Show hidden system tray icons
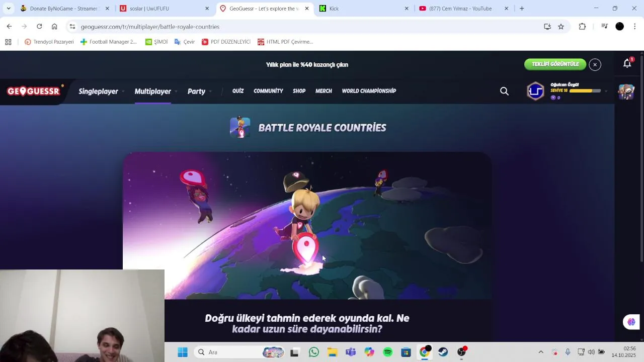The height and width of the screenshot is (362, 644). pyautogui.click(x=541, y=352)
